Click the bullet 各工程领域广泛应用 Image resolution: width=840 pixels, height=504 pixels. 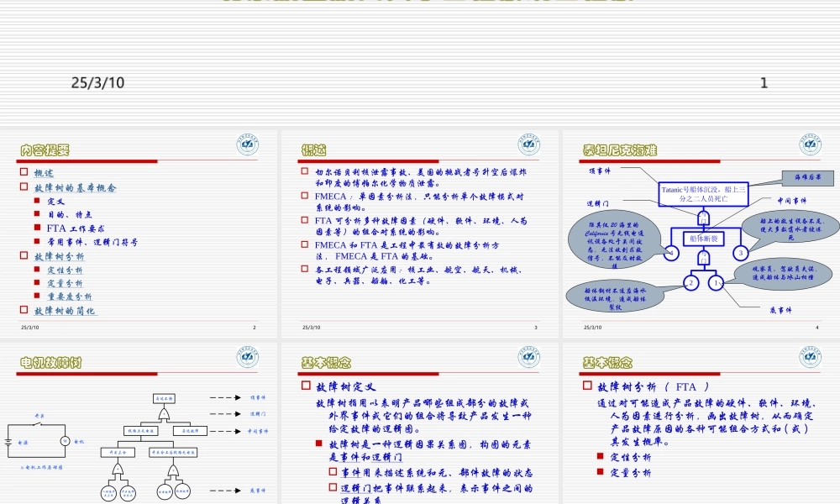coord(418,276)
